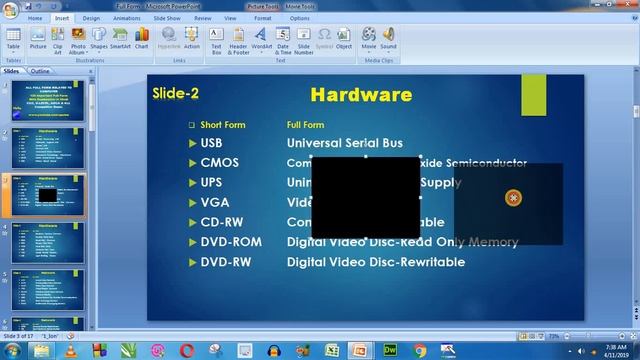Screen dimensions: 640x360
Task: Click the 'CMOS' bullet text
Action: [220, 163]
